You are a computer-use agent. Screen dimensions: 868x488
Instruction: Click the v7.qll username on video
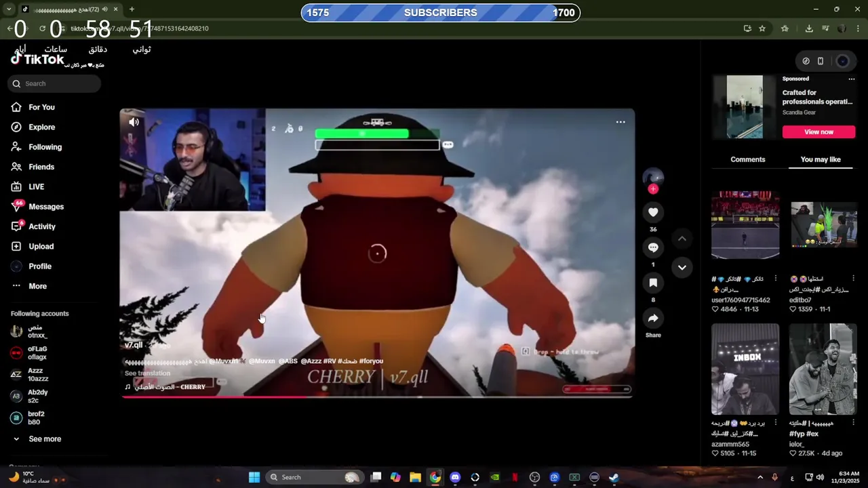[134, 345]
